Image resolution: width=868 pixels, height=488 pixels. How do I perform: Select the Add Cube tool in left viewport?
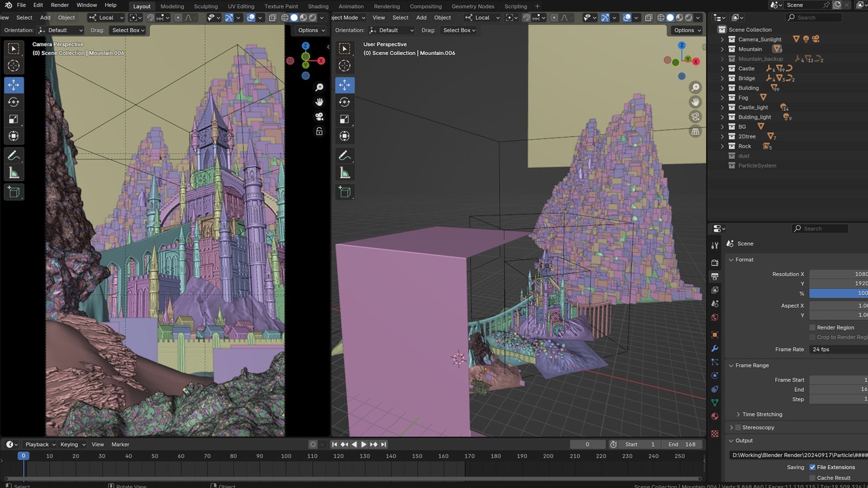[x=14, y=192]
